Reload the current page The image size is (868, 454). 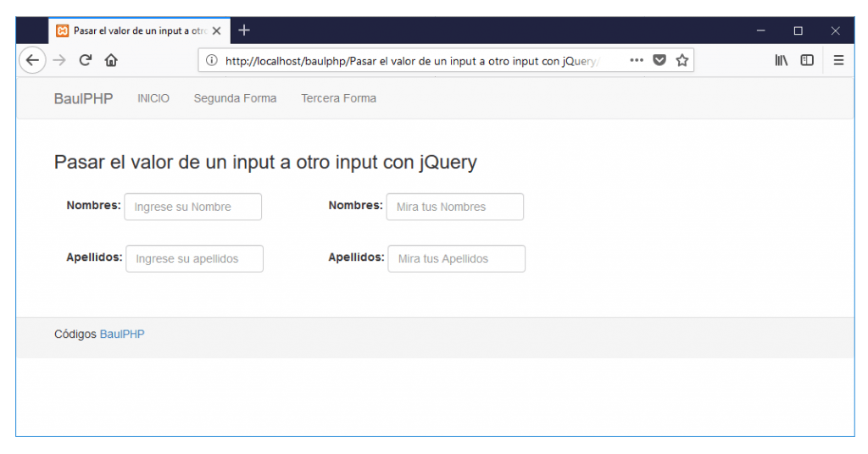85,60
